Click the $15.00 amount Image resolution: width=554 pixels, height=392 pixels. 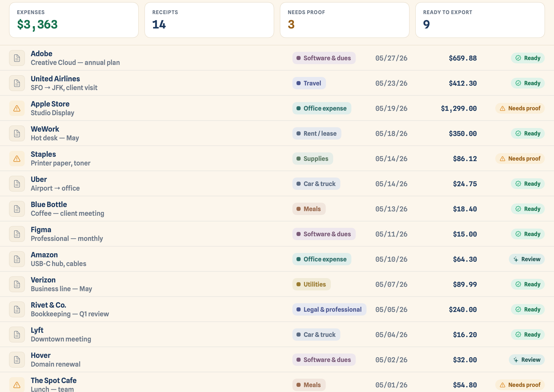coord(465,234)
